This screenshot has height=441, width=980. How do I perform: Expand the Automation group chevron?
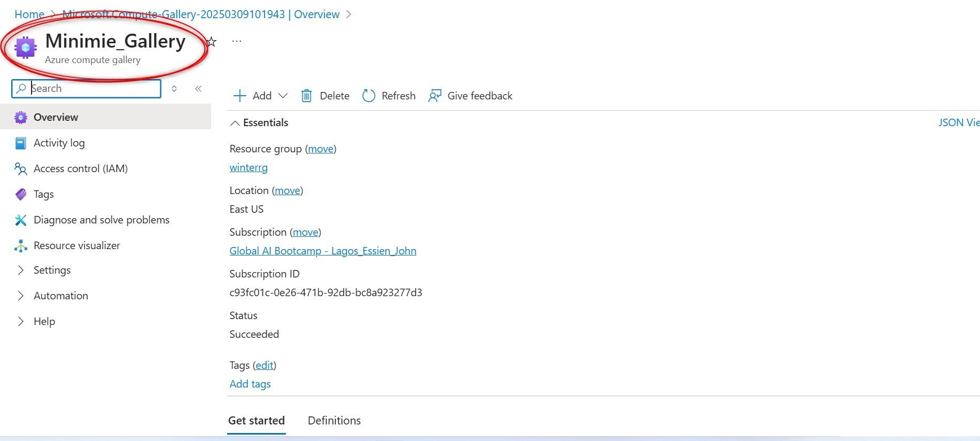(x=21, y=296)
